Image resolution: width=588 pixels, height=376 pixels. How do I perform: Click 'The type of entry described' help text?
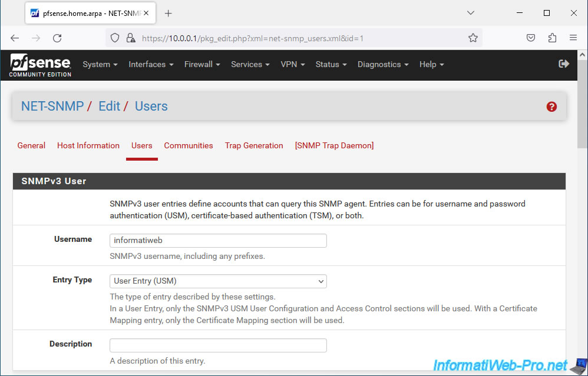(193, 297)
